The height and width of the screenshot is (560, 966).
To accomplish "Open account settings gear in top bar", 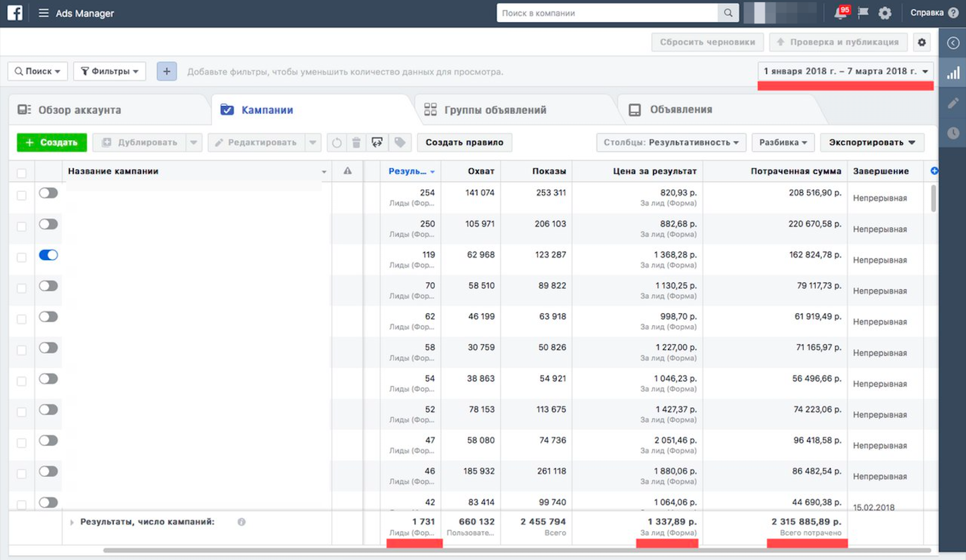I will coord(885,13).
